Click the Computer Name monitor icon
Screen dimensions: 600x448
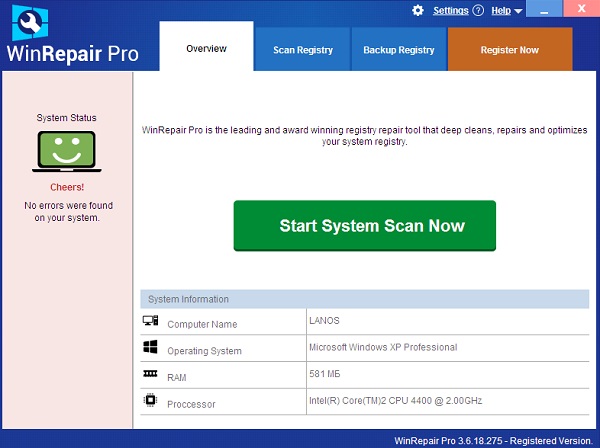click(151, 322)
